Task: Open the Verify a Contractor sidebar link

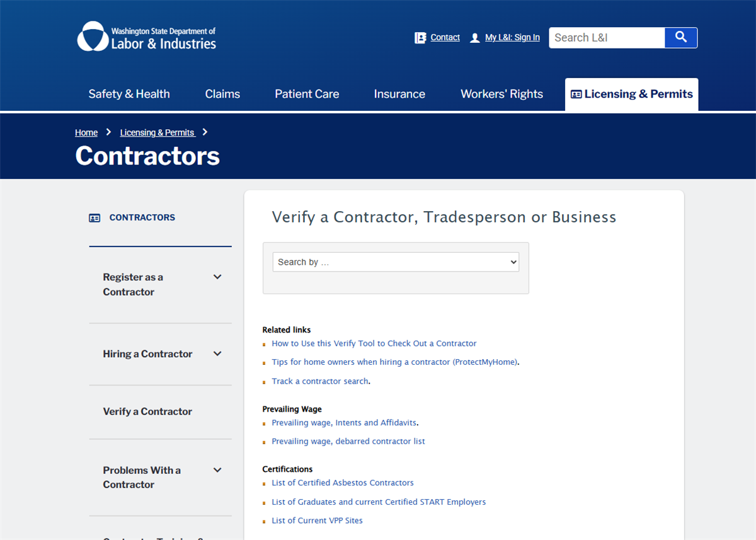Action: tap(147, 411)
